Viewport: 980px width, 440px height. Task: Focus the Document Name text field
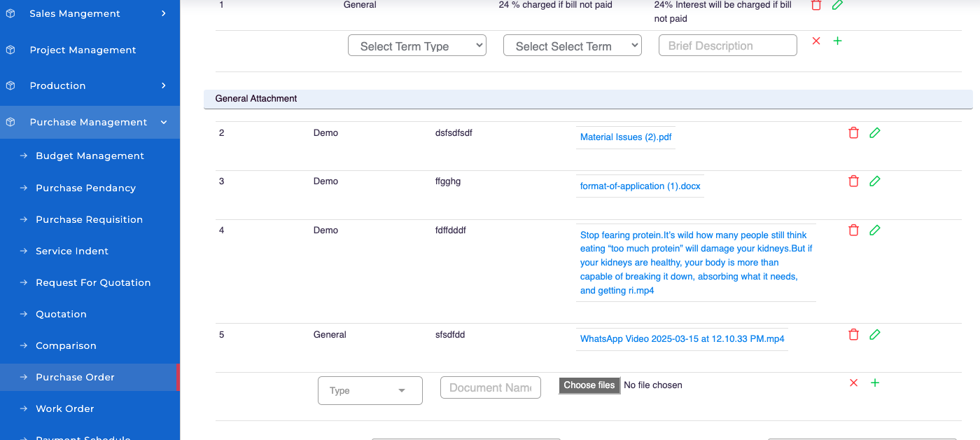click(490, 388)
